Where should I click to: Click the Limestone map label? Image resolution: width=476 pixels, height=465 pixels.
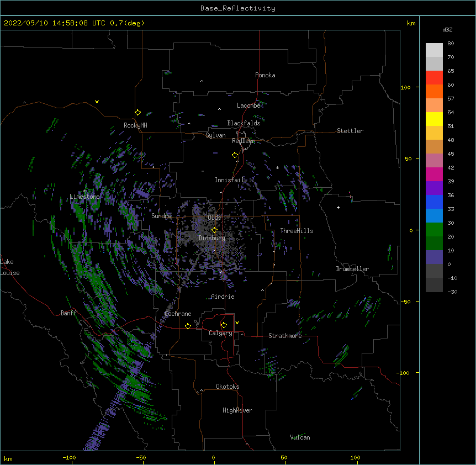pyautogui.click(x=84, y=197)
